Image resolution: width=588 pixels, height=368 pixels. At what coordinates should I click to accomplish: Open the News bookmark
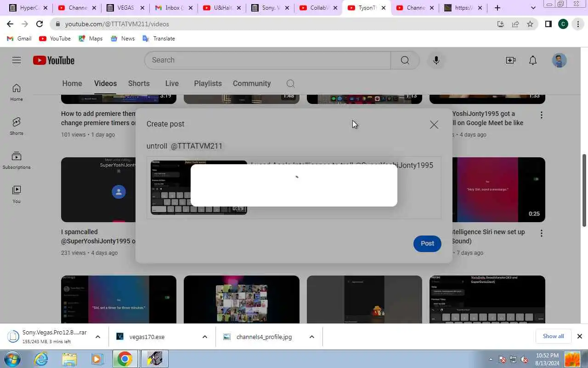123,39
